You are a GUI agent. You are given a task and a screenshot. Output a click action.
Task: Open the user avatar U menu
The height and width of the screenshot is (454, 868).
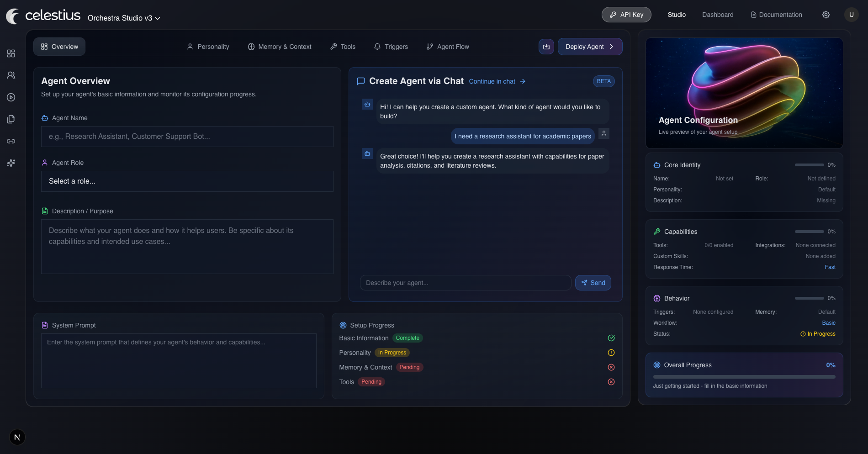pos(852,15)
